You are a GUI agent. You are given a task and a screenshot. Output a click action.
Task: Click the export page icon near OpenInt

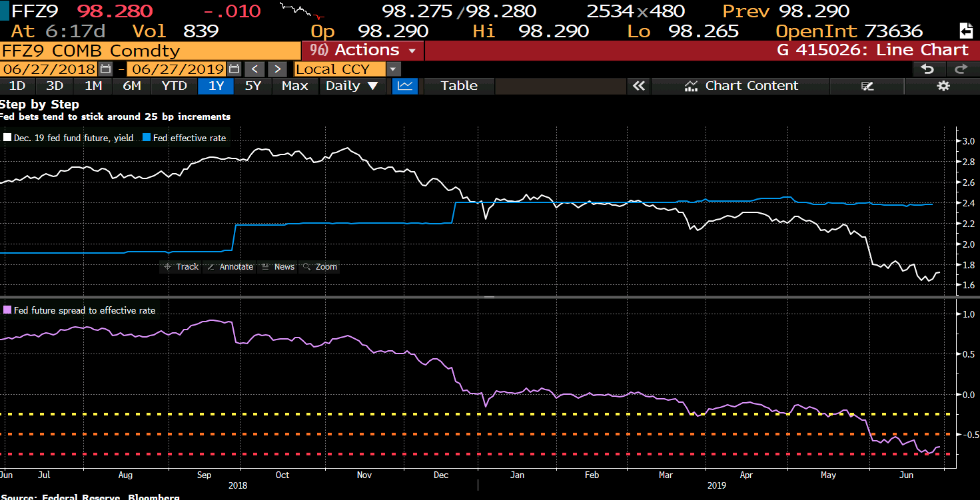pyautogui.click(x=965, y=31)
